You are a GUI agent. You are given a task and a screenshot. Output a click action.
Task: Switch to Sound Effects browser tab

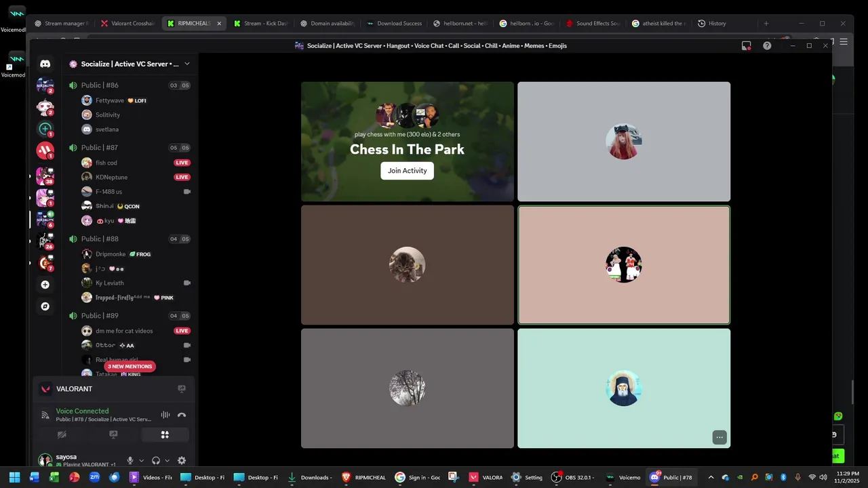593,23
